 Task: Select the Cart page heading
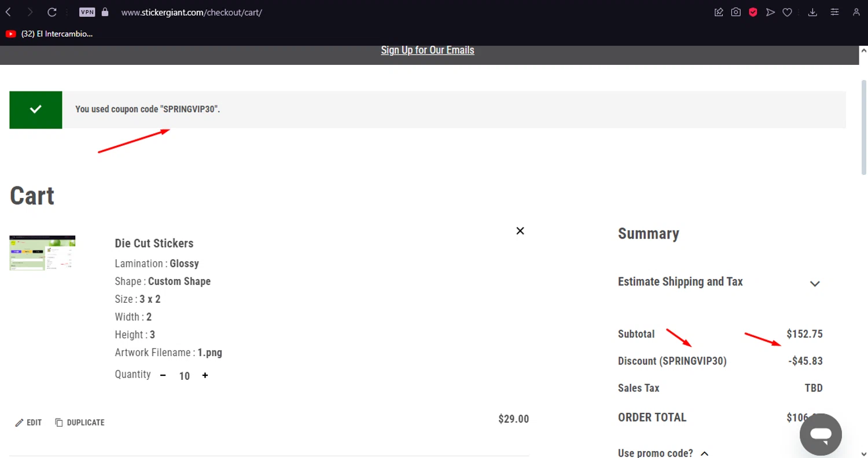pos(32,196)
